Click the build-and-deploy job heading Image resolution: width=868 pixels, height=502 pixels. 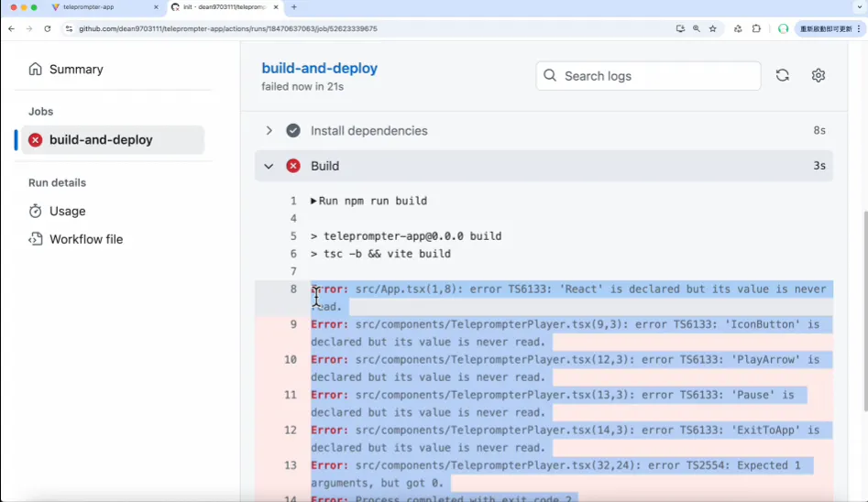click(x=319, y=68)
